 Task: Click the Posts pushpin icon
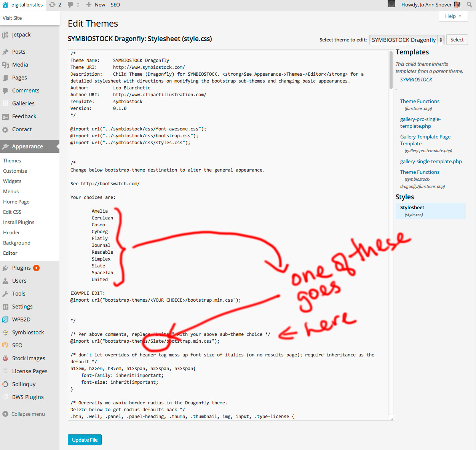click(5, 52)
